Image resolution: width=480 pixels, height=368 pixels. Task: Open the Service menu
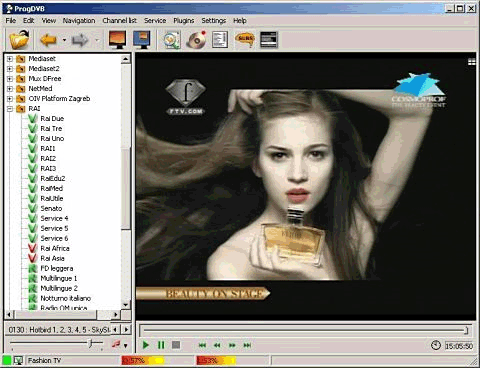click(155, 21)
